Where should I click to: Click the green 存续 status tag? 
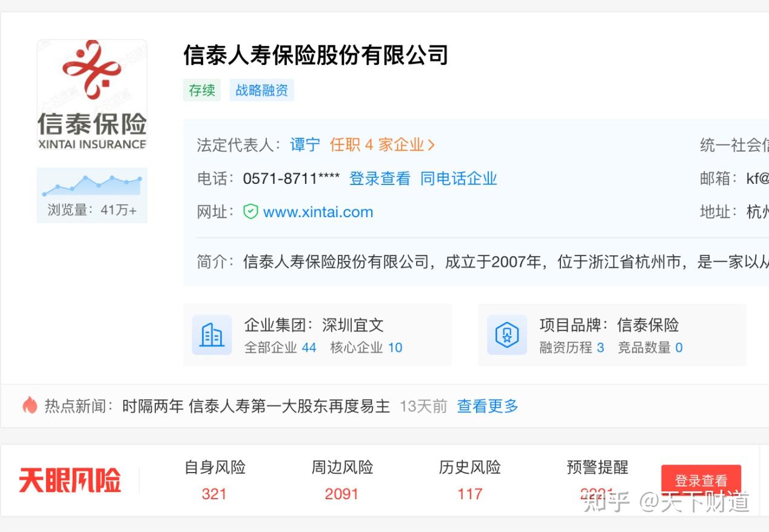[x=201, y=90]
